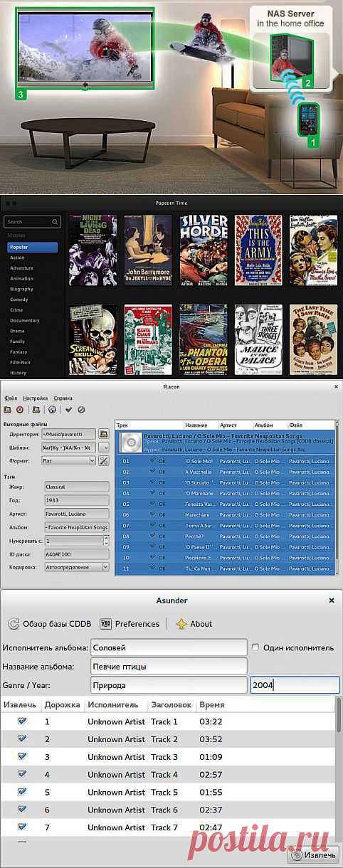
Task: Uncheck the extract checkbox for Track 5
Action: click(x=22, y=792)
